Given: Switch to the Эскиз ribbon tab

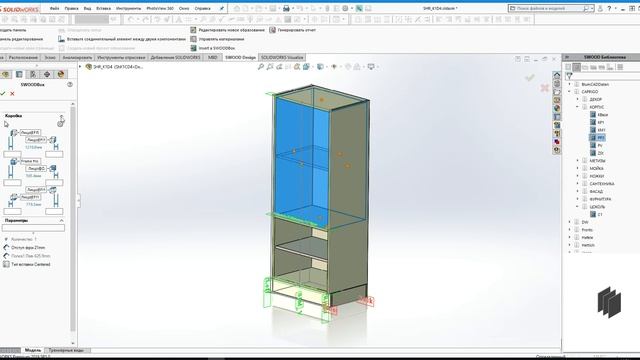Looking at the screenshot, I should [x=50, y=58].
